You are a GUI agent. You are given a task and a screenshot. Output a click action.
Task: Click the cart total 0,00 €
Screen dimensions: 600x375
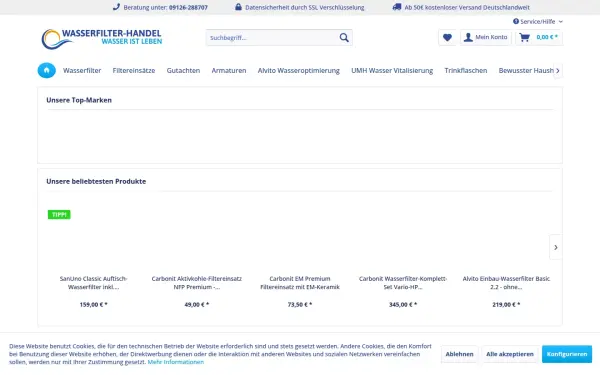click(x=547, y=37)
